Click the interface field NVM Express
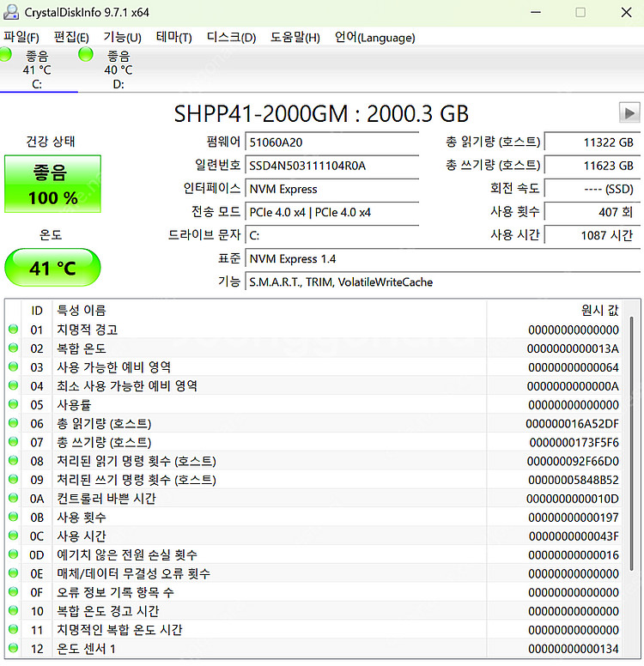 [332, 189]
